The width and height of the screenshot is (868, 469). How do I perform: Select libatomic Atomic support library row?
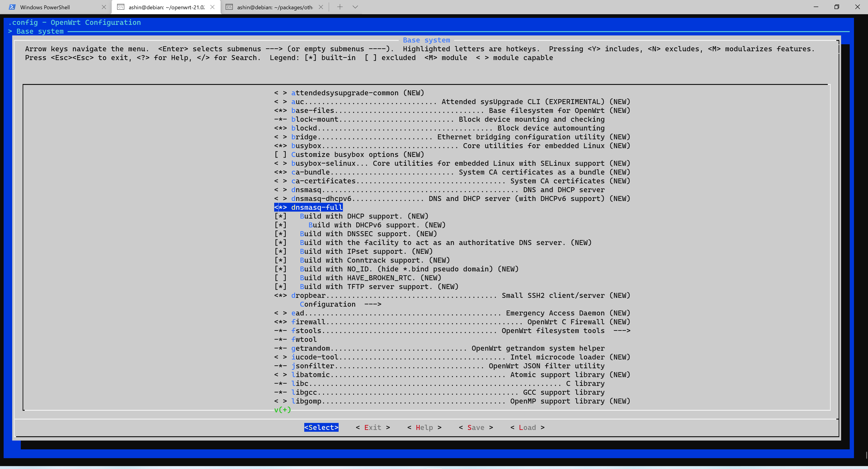[x=452, y=375]
